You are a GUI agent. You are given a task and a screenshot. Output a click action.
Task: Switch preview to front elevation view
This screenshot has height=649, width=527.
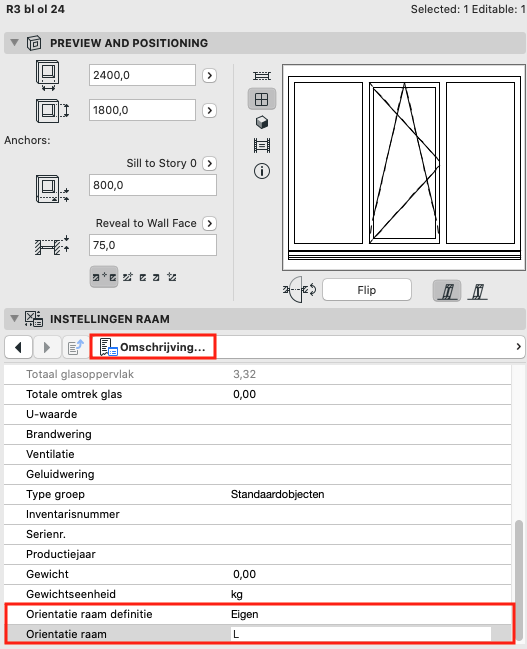(x=262, y=99)
